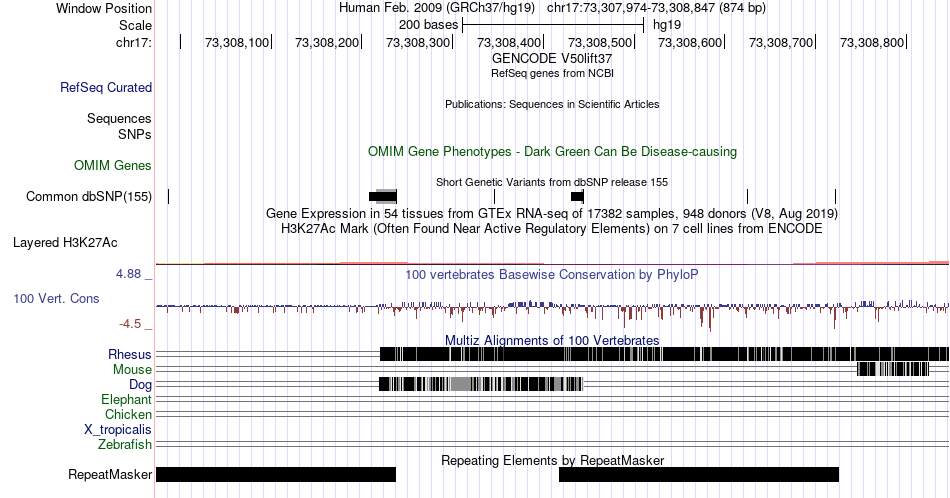Viewport: 950px width, 498px height.
Task: Click the chr17:73,307,974-73,308,847 coordinates text
Action: (x=656, y=8)
